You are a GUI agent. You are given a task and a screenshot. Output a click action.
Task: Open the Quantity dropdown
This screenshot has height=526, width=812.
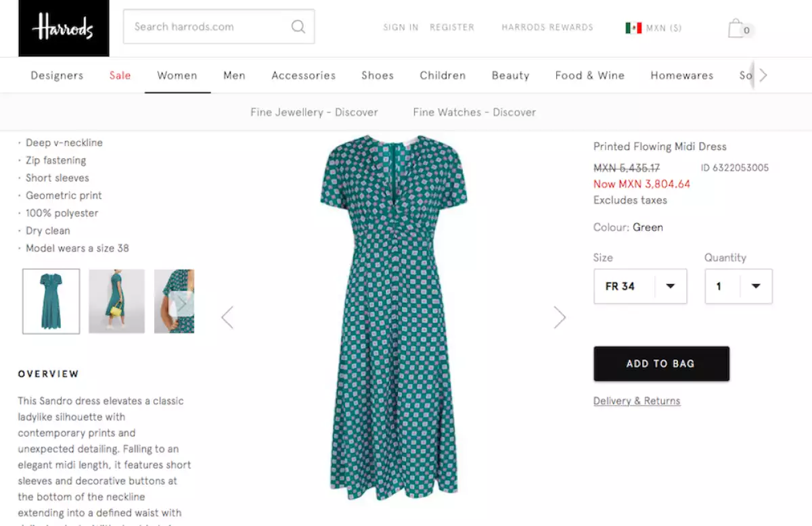[738, 286]
